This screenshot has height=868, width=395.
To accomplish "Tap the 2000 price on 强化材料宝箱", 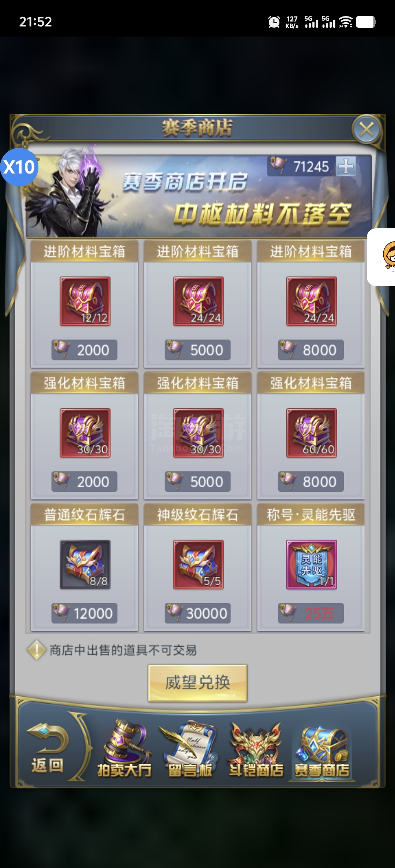I will [x=84, y=481].
